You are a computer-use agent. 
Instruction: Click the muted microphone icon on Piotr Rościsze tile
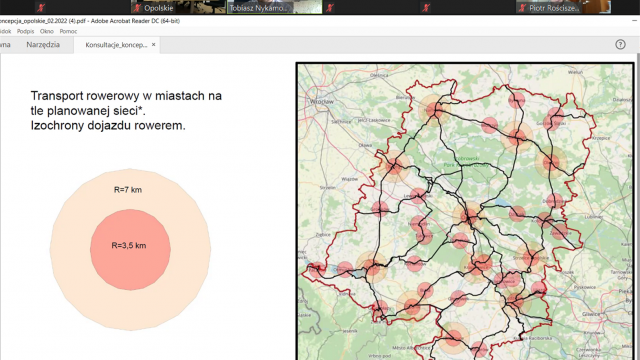[x=522, y=8]
